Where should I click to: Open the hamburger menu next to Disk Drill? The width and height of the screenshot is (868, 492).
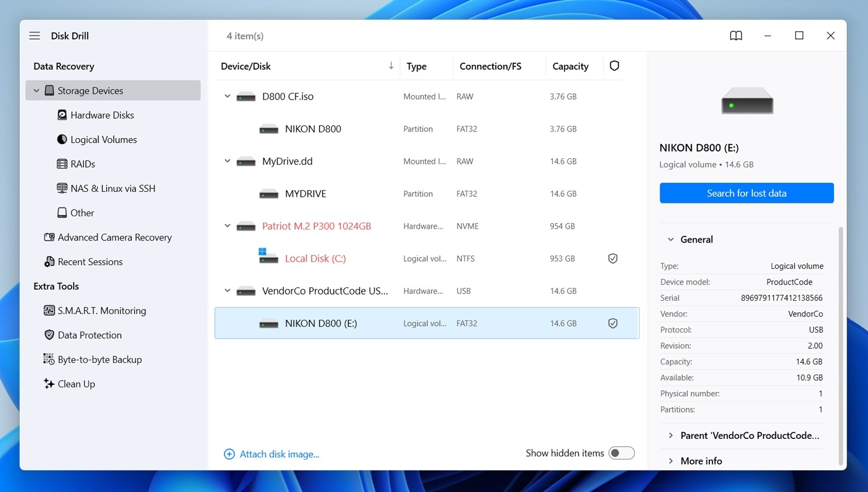pos(35,36)
